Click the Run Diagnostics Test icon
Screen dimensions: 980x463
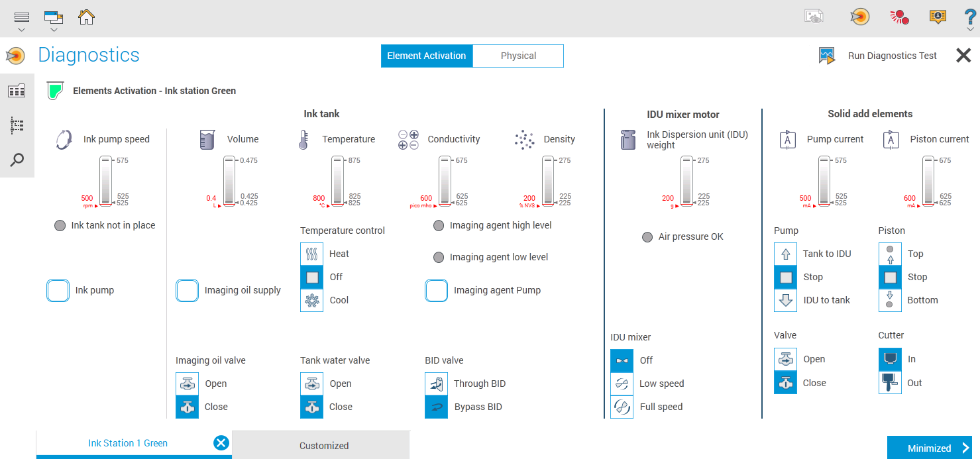(826, 56)
